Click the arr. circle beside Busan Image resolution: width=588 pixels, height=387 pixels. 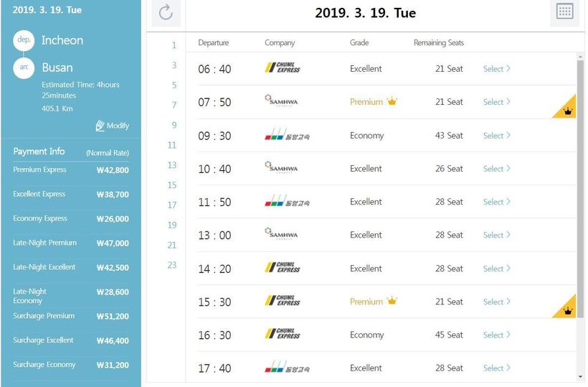click(24, 67)
